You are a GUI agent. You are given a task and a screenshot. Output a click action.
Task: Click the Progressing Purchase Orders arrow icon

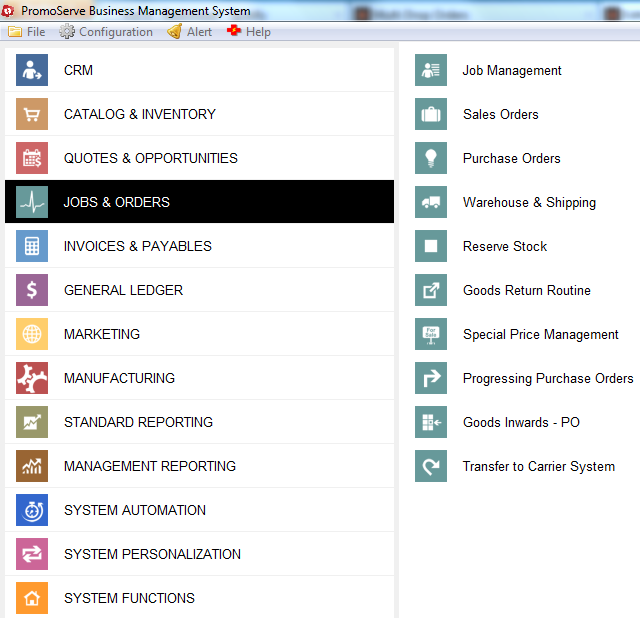pos(431,378)
